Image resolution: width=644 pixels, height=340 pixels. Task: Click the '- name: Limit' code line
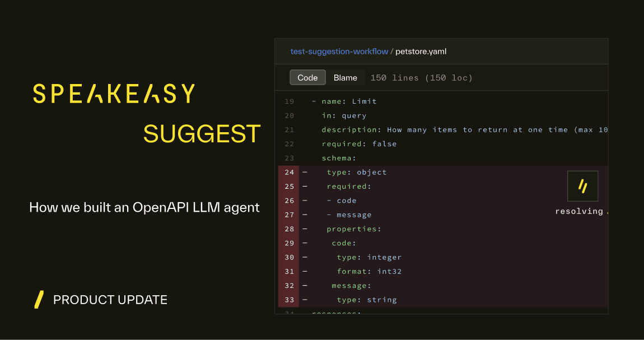[x=344, y=101]
